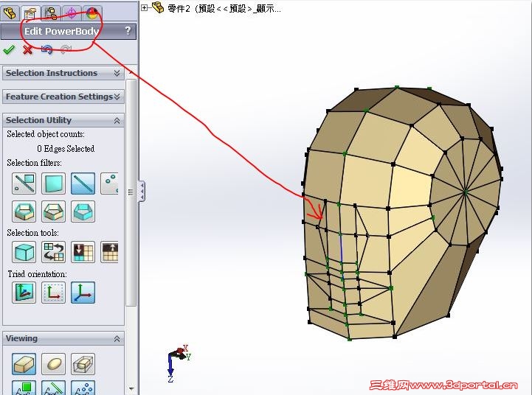
Task: Choose the cube select-all tool
Action: tap(24, 252)
